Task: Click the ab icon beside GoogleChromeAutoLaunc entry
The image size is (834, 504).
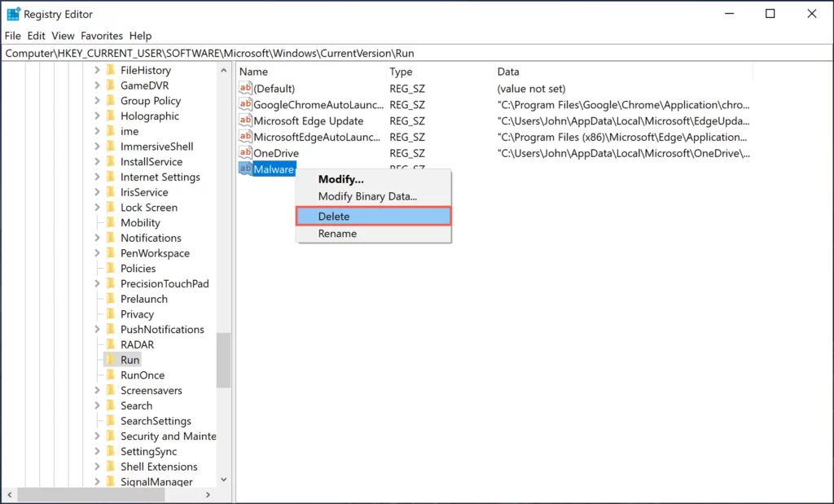Action: point(246,104)
